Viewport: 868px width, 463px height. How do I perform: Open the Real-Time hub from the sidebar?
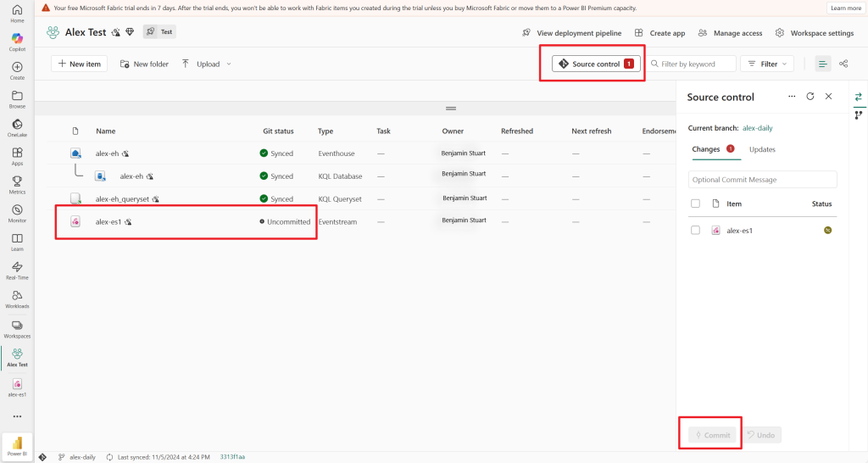[x=17, y=271]
